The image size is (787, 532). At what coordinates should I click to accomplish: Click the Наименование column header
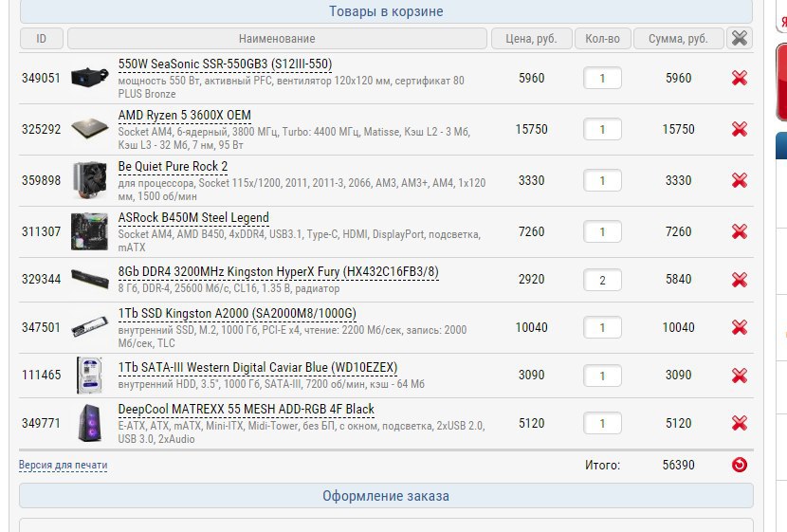pos(277,39)
